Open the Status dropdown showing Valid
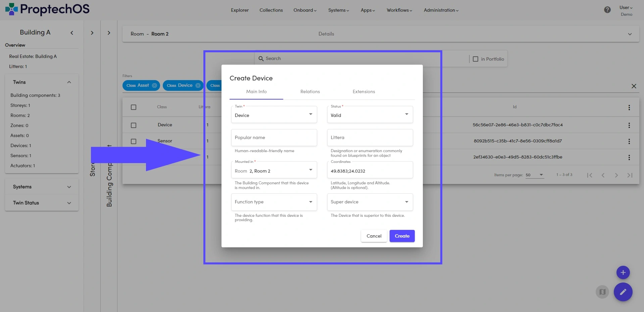The image size is (644, 312). point(370,115)
